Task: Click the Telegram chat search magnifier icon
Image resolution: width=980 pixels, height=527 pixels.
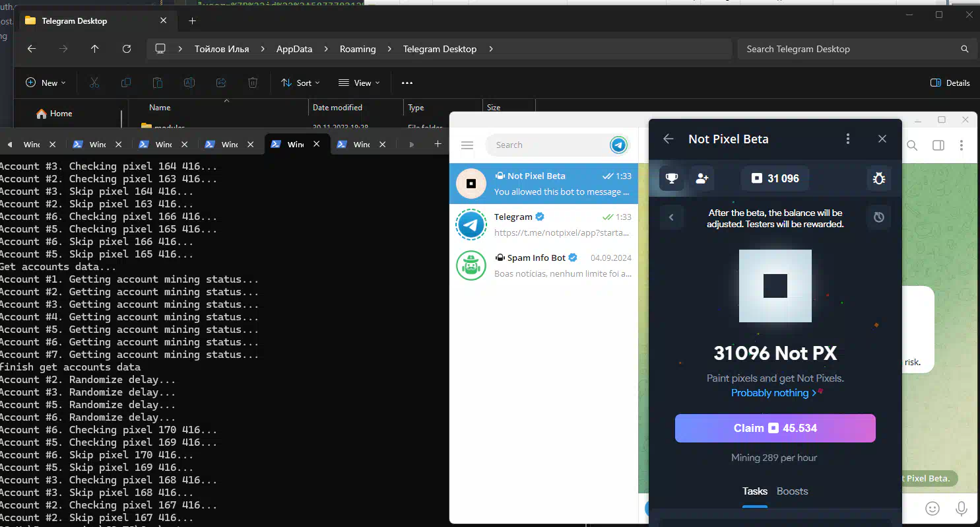Action: coord(912,145)
